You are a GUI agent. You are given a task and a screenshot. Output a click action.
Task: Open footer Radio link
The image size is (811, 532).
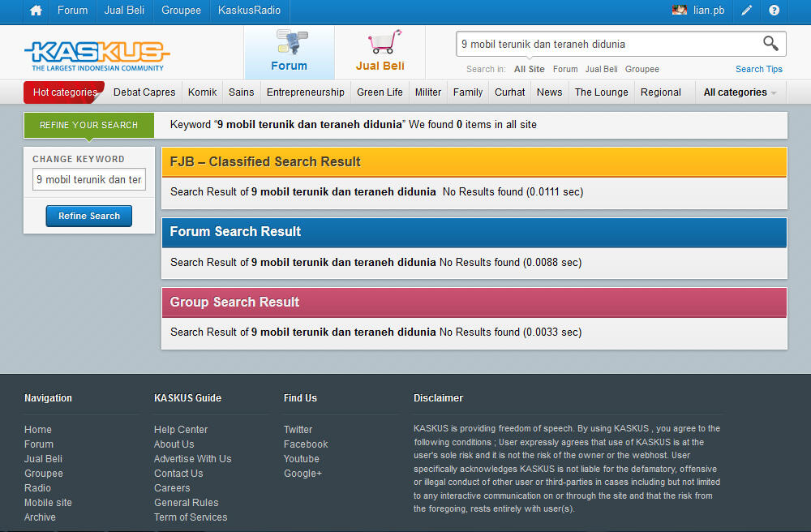(x=37, y=487)
